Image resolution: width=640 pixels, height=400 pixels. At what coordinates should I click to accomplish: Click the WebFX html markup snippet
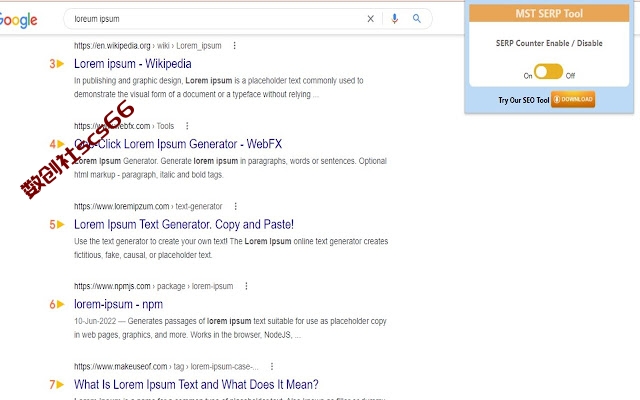[230, 168]
